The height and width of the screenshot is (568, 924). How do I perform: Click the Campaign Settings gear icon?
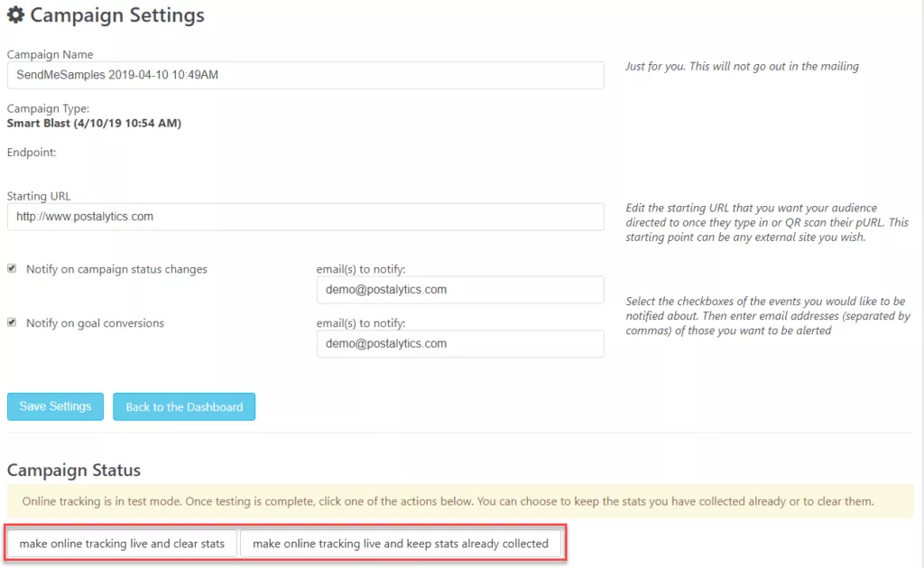(15, 14)
